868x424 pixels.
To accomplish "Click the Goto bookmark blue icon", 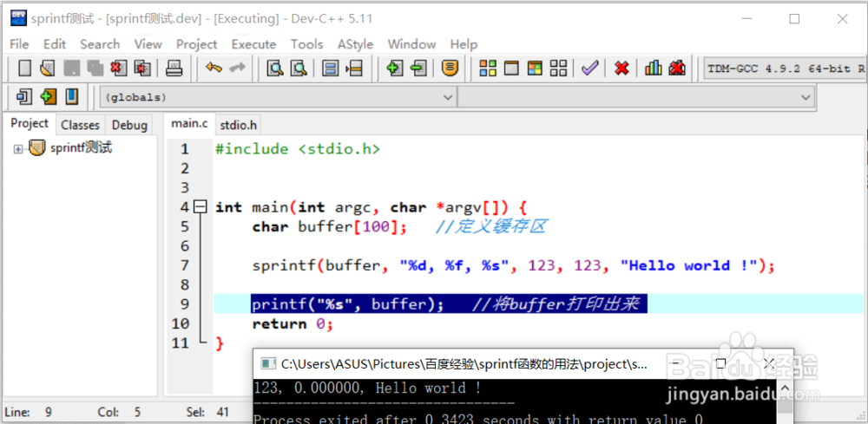I will (72, 97).
